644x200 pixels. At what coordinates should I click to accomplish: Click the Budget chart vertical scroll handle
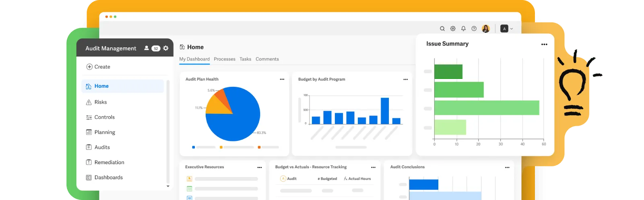click(299, 109)
